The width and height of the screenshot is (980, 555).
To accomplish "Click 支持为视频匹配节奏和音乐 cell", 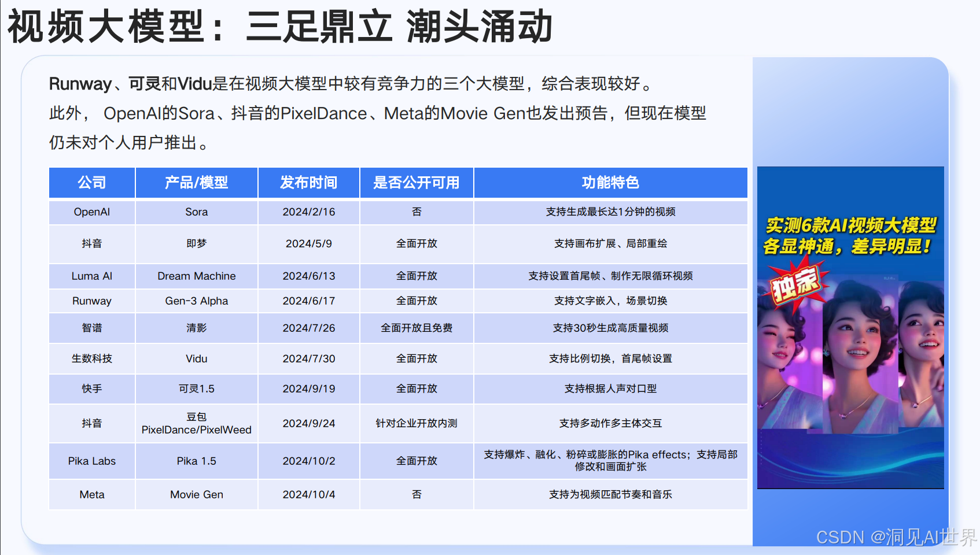I will coord(610,495).
